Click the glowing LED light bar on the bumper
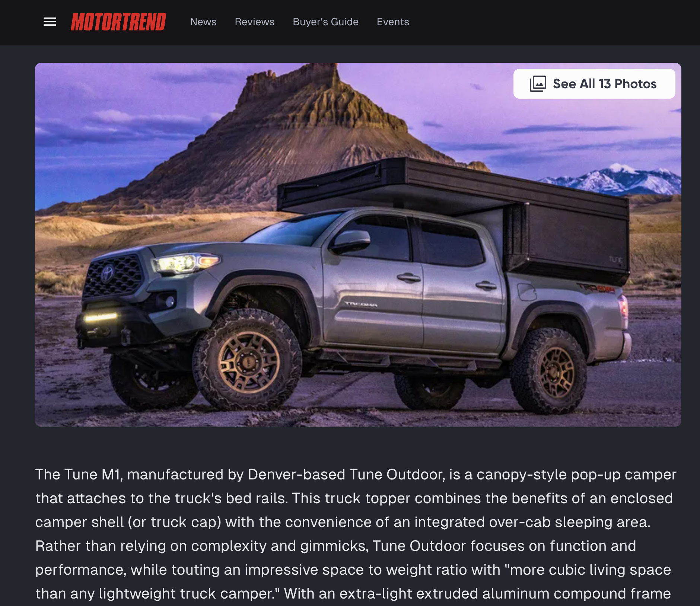The width and height of the screenshot is (700, 606). (x=101, y=317)
